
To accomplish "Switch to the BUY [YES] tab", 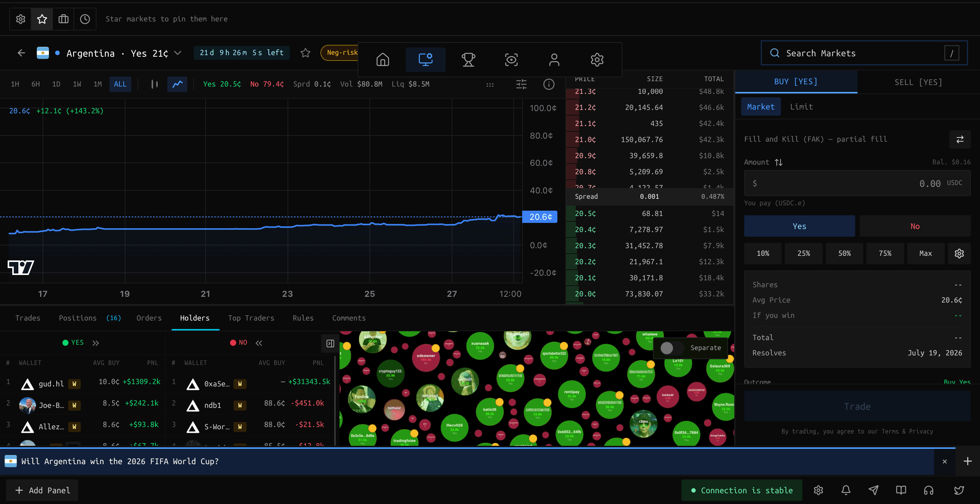I will 796,82.
